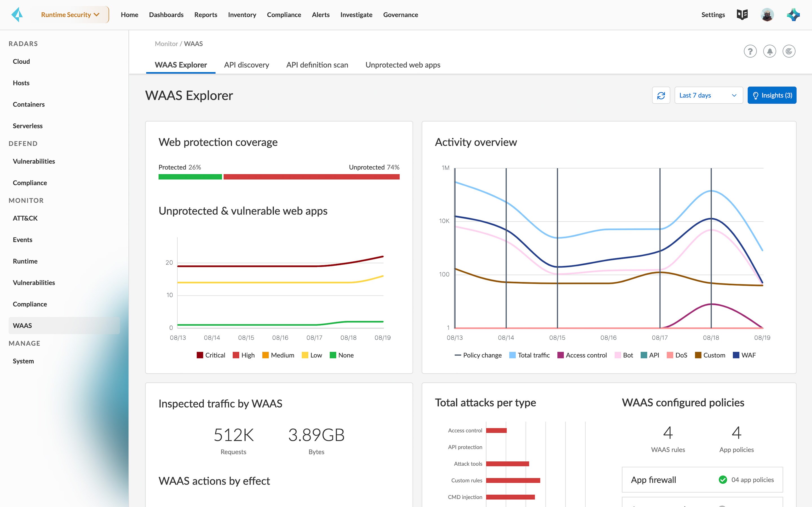Open the help question mark icon
This screenshot has height=507, width=812.
[750, 51]
